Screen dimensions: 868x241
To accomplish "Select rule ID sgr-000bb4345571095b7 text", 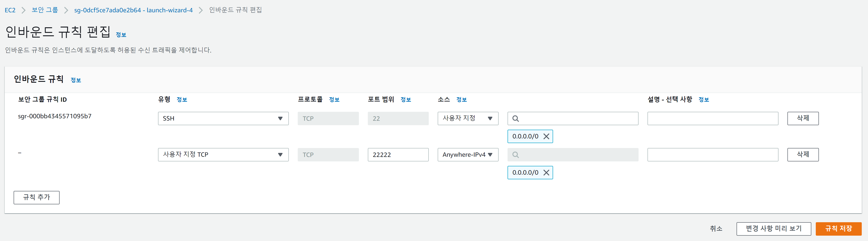I will (55, 116).
